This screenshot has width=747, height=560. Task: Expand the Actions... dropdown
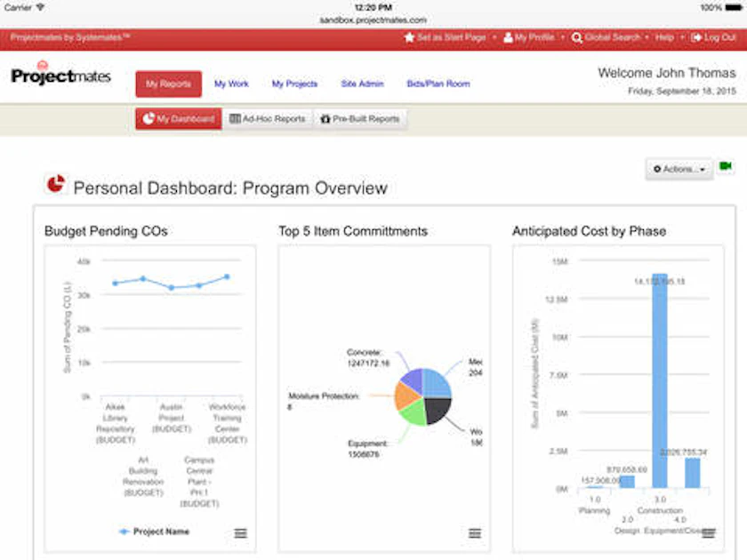679,169
